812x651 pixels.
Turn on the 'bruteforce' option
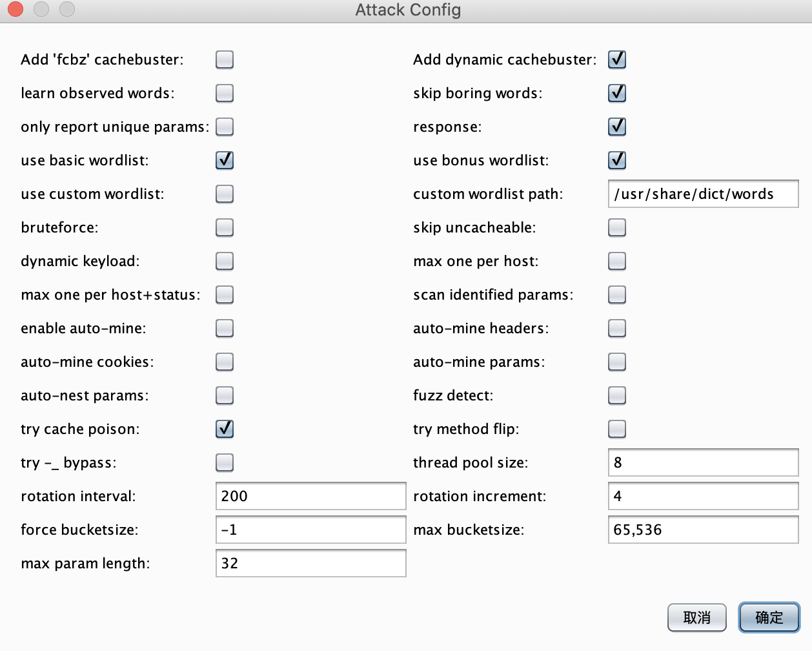[x=225, y=227]
